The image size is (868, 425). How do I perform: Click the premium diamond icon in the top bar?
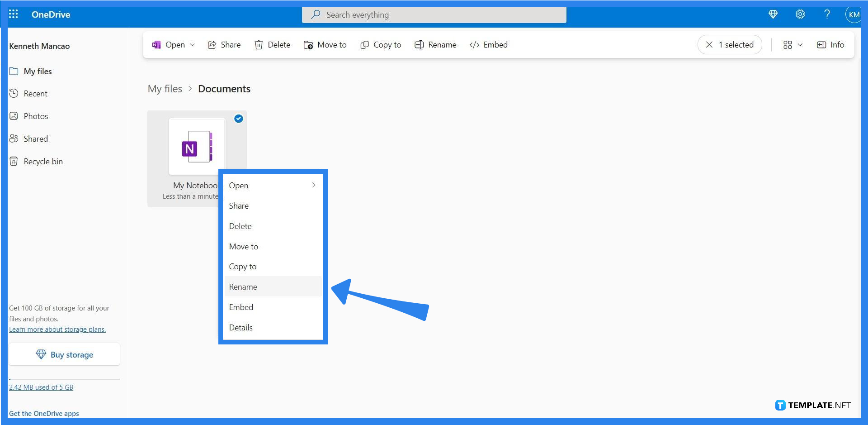(773, 14)
